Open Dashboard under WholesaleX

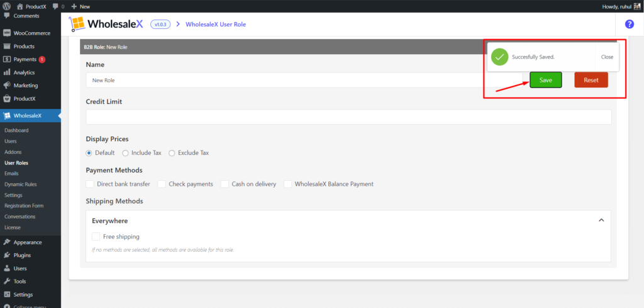coord(16,130)
